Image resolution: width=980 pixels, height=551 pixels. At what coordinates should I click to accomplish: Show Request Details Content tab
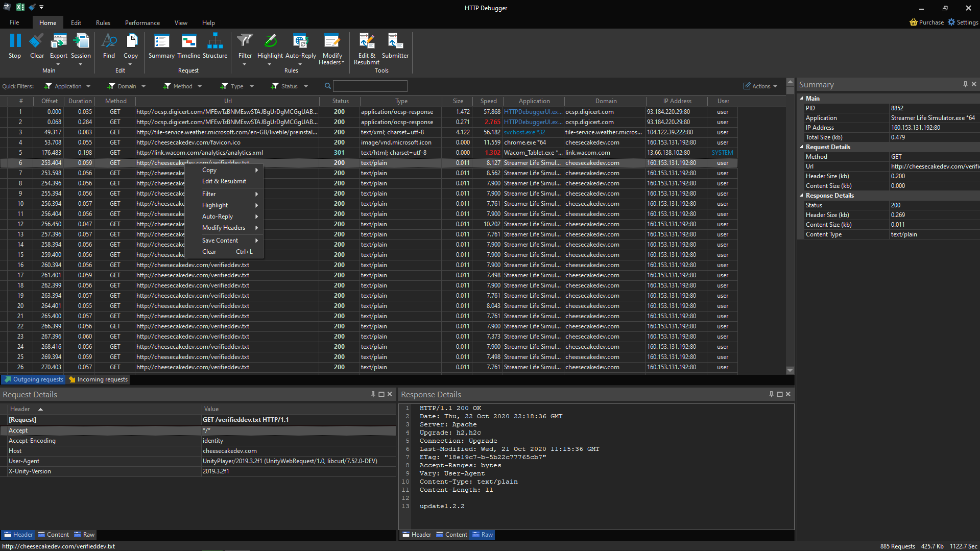click(x=53, y=535)
